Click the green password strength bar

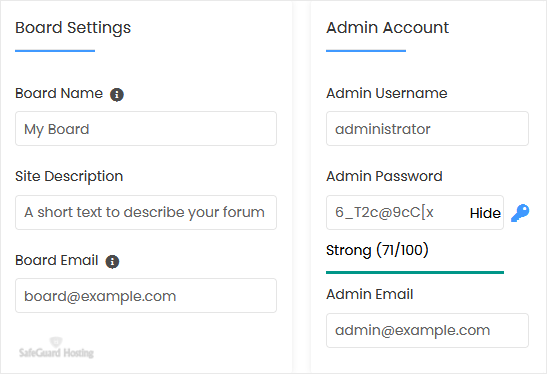(415, 272)
